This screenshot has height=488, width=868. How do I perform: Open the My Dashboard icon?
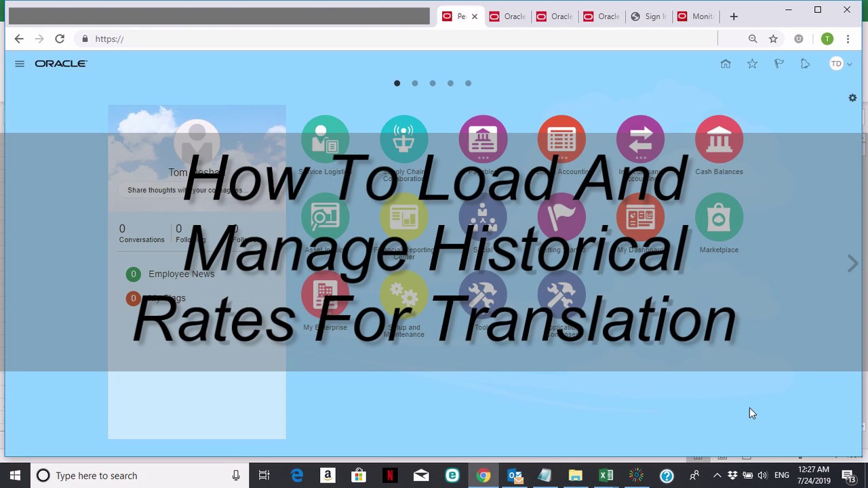pyautogui.click(x=640, y=218)
